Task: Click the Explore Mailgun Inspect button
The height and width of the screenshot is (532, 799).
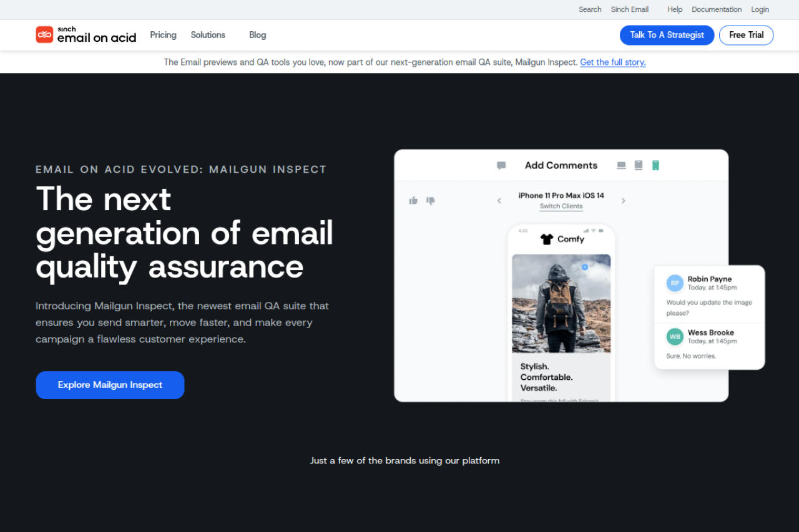Action: click(110, 385)
